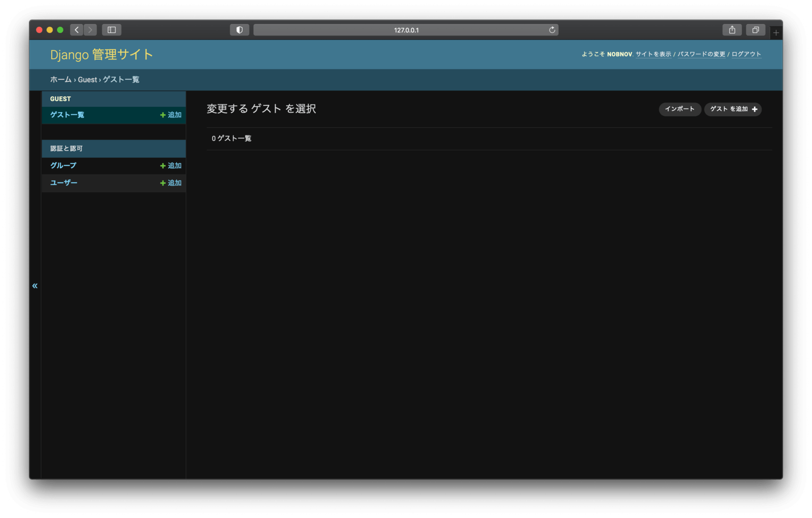Image resolution: width=812 pixels, height=518 pixels.
Task: Click the ゲスト を追加 button
Action: (x=733, y=109)
